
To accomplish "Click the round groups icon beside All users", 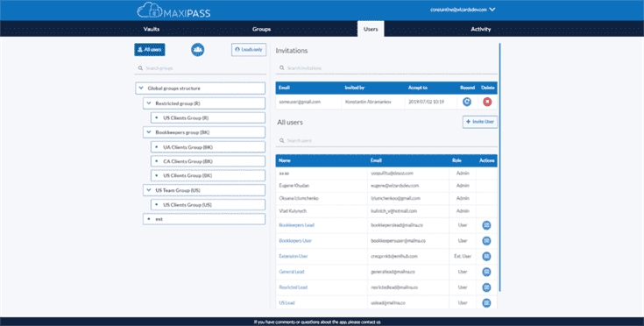I will point(197,50).
